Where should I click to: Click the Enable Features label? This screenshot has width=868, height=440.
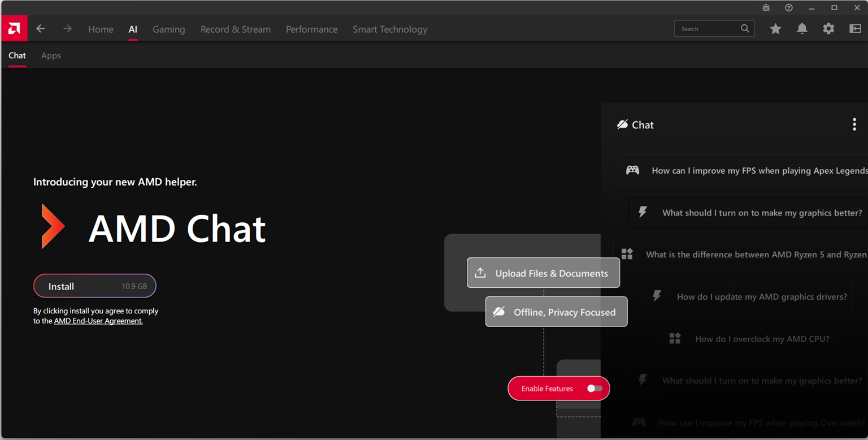point(547,389)
